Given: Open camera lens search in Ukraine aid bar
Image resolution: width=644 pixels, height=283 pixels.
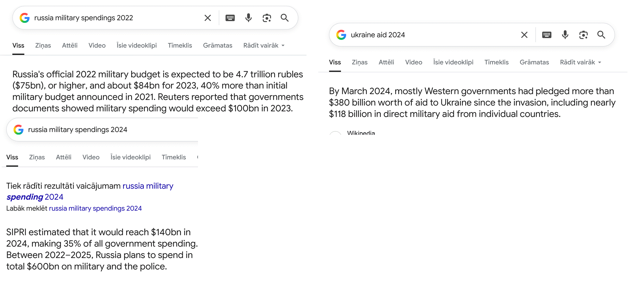Looking at the screenshot, I should (583, 35).
